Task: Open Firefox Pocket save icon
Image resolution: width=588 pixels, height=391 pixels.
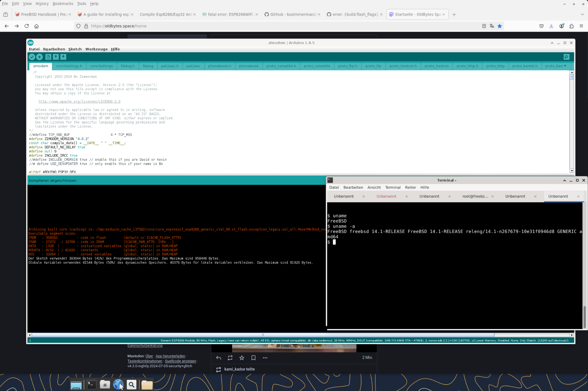Action: [541, 26]
